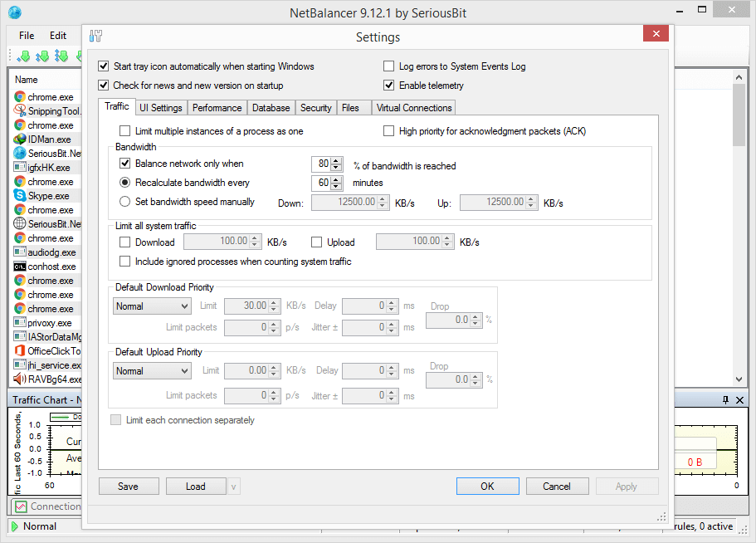Image resolution: width=756 pixels, height=543 pixels.
Task: Click the Name column header
Action: (x=26, y=80)
